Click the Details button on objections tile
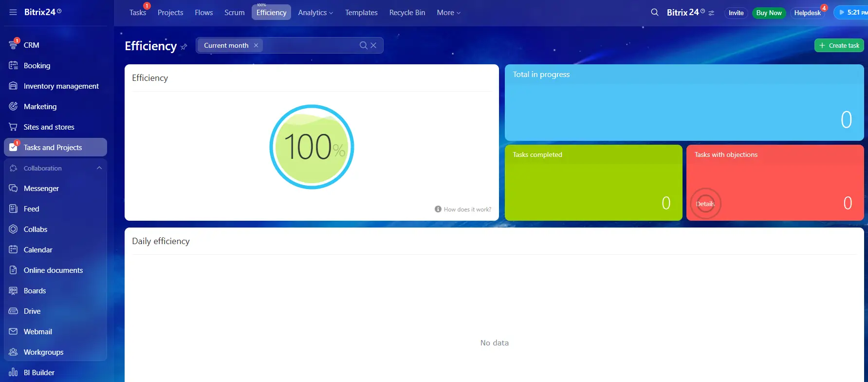The height and width of the screenshot is (382, 868). pos(705,204)
